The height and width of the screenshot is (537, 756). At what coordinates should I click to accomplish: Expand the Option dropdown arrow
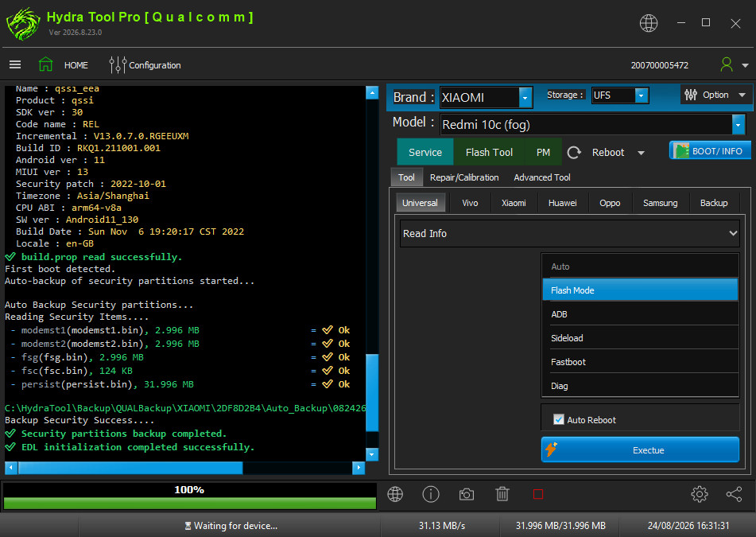pos(742,95)
